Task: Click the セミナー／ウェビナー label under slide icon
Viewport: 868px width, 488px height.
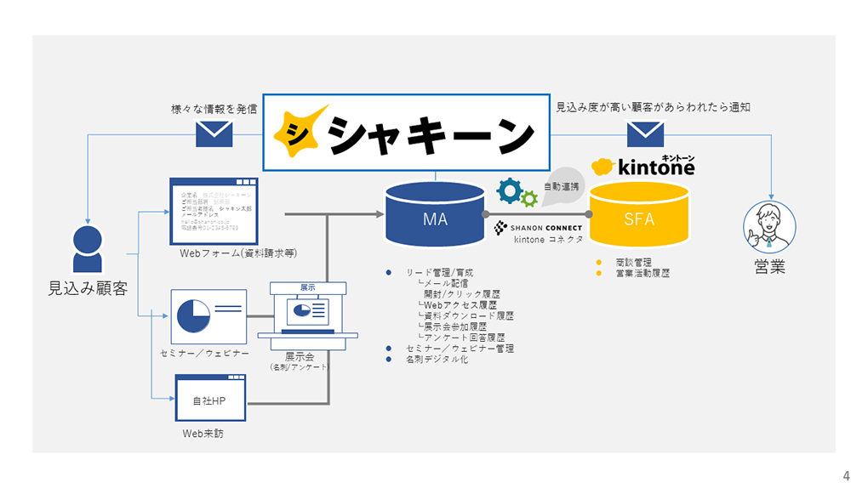Action: [204, 353]
